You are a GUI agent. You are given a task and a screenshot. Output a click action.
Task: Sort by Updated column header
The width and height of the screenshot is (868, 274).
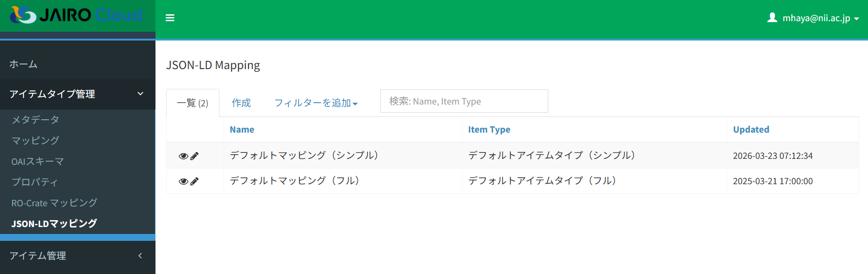(751, 129)
